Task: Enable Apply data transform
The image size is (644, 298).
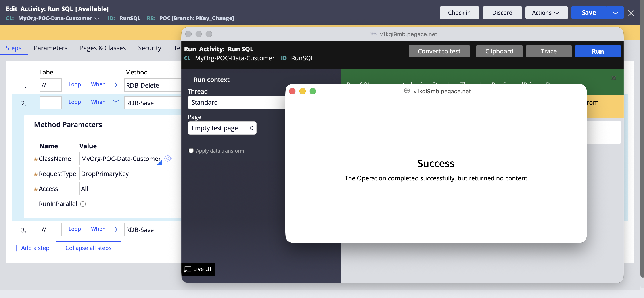Action: pos(191,151)
